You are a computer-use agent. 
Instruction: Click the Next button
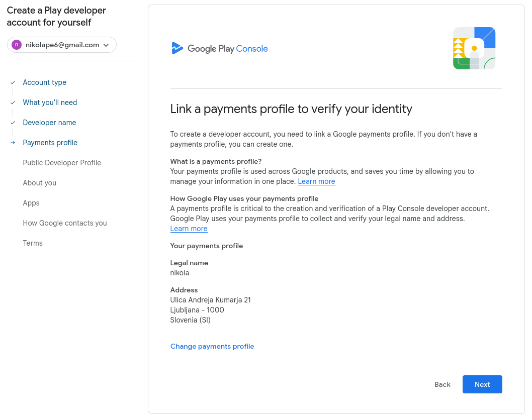(x=482, y=384)
